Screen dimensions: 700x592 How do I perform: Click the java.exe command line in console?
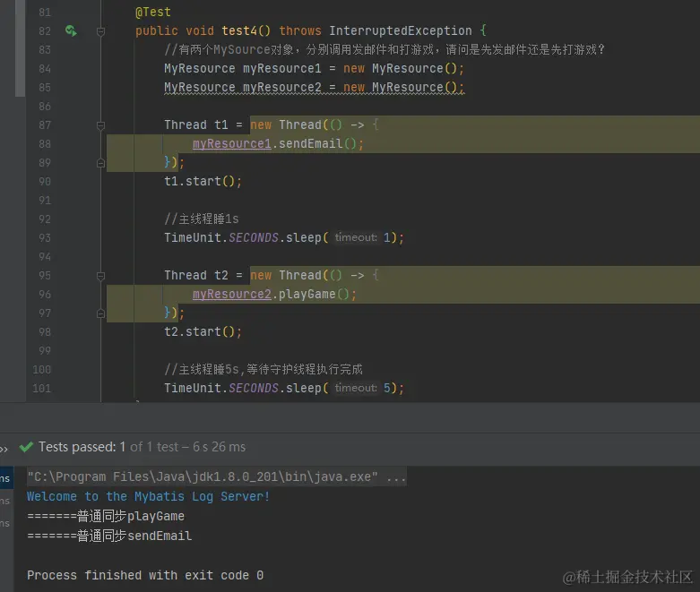(217, 476)
